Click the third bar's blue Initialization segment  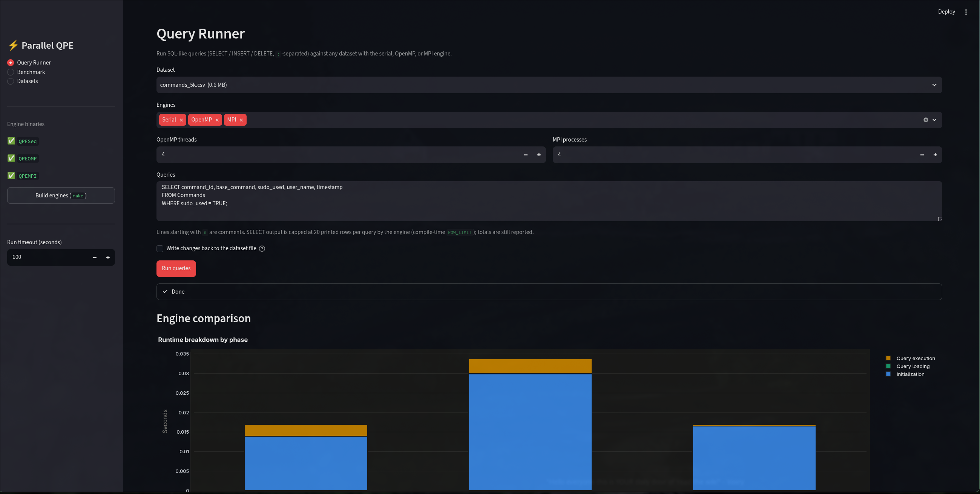[x=754, y=458]
